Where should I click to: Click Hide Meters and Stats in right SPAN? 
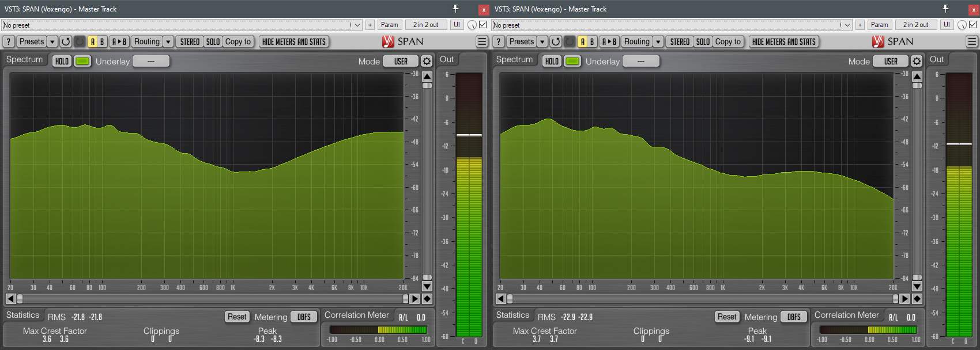point(784,41)
